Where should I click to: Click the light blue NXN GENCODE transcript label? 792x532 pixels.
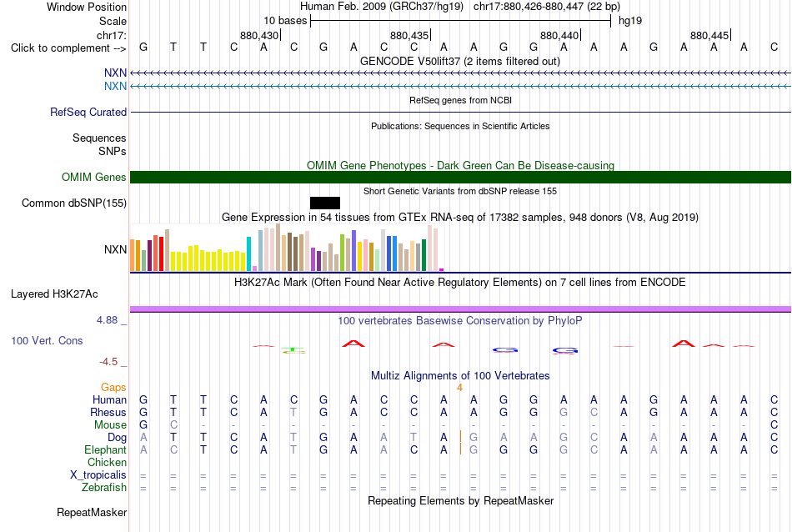tap(115, 87)
